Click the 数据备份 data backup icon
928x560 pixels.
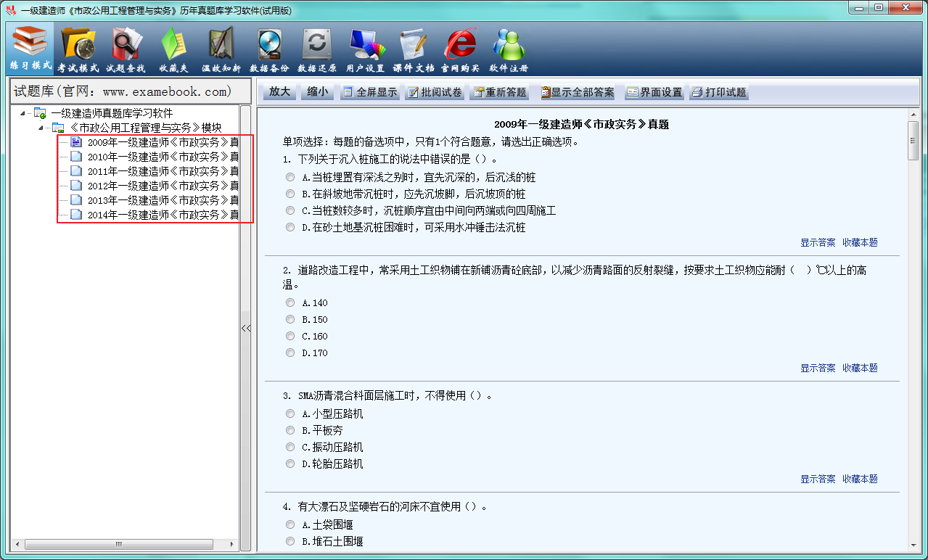click(x=269, y=49)
